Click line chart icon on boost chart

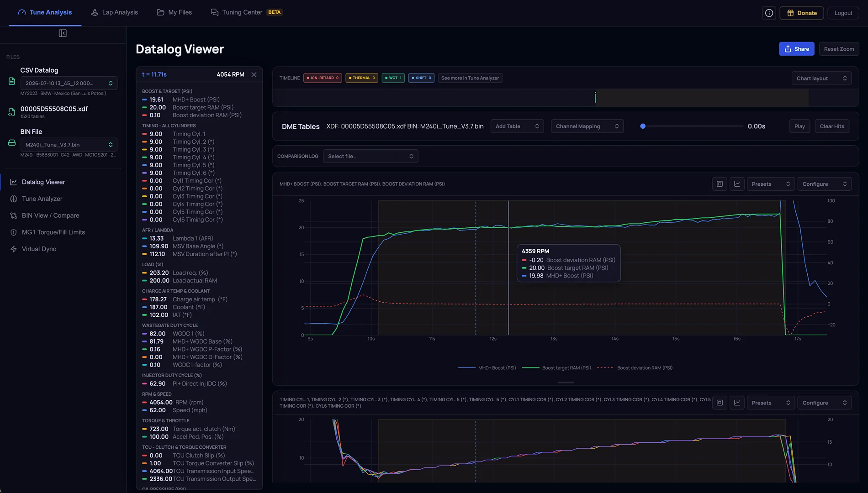[x=737, y=184]
